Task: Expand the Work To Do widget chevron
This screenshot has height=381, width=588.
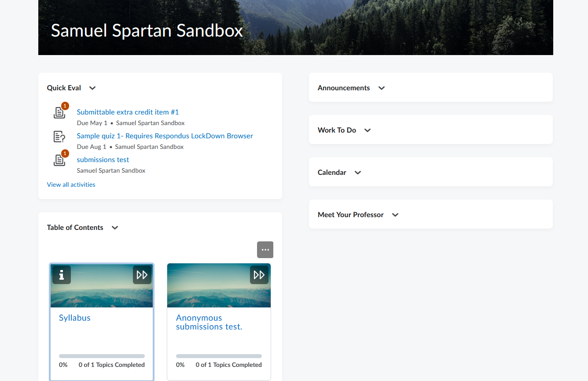Action: pos(367,130)
